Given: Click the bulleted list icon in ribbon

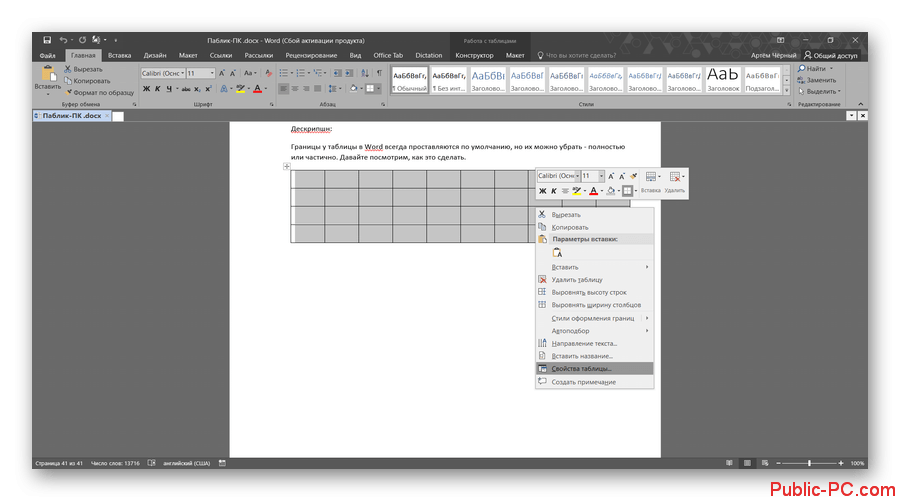Looking at the screenshot, I should tap(285, 73).
